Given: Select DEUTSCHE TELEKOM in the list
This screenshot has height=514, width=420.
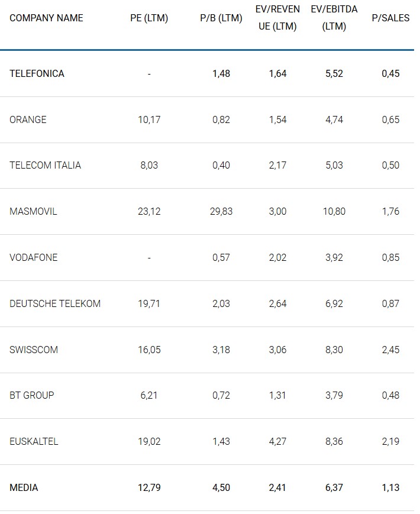Looking at the screenshot, I should point(55,304).
